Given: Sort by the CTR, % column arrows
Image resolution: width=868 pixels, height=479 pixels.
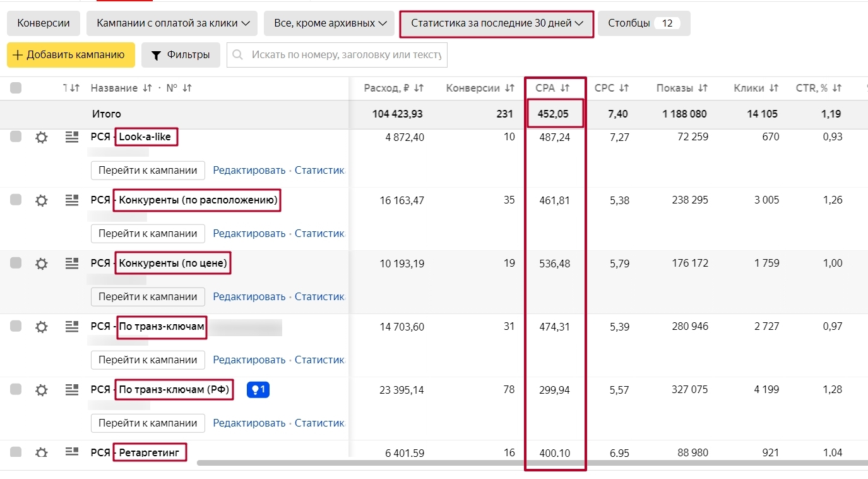Looking at the screenshot, I should [837, 88].
